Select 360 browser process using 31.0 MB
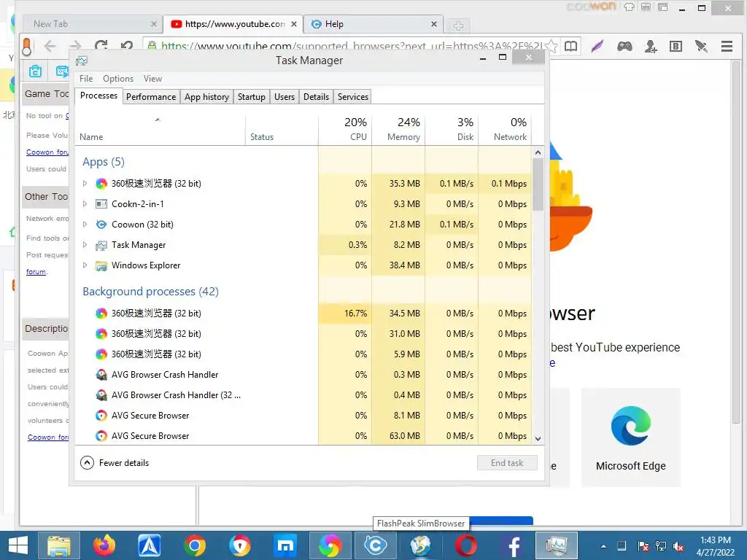Image resolution: width=747 pixels, height=560 pixels. click(304, 334)
